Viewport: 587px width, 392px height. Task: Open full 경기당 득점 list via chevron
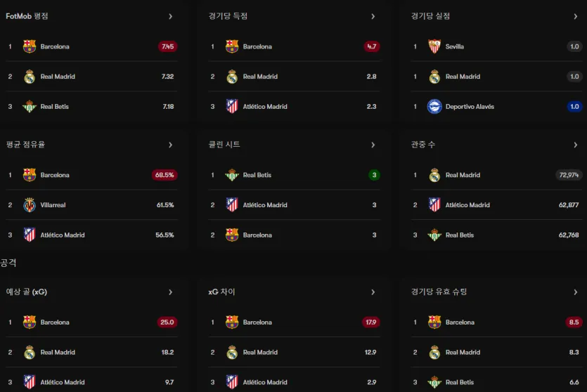(x=373, y=16)
